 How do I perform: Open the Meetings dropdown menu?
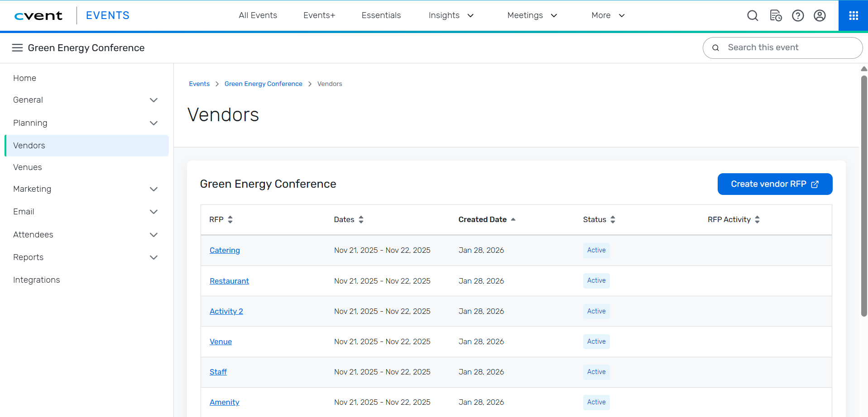[532, 15]
